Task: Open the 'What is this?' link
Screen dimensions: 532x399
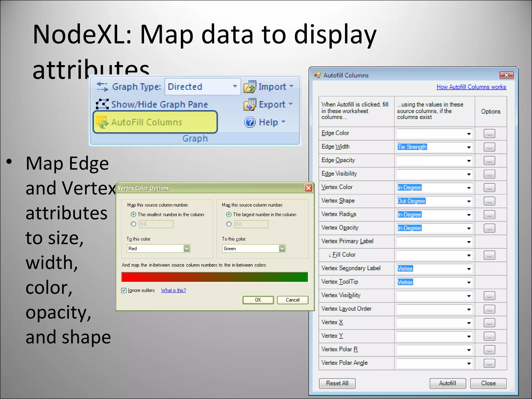Action: [174, 290]
